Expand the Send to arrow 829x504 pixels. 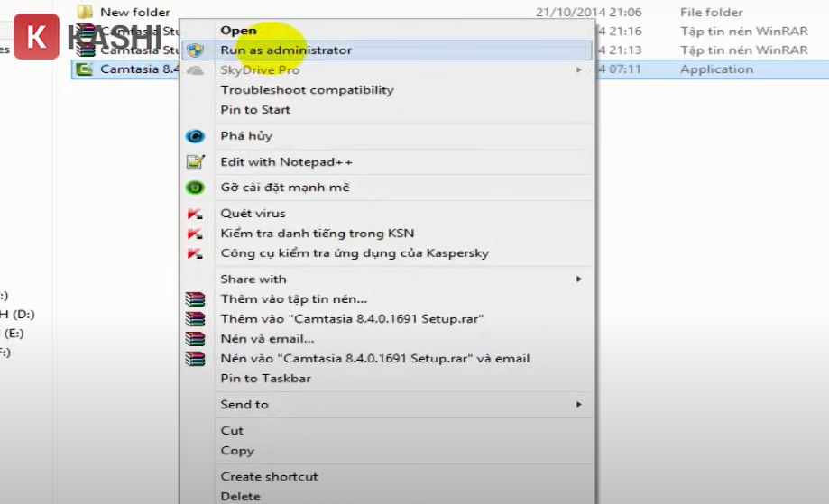(579, 404)
